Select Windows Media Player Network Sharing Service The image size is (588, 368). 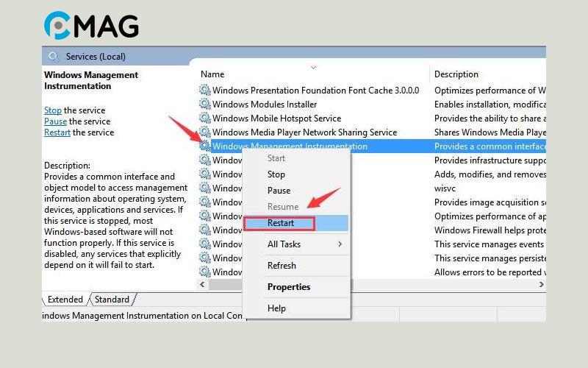[304, 132]
